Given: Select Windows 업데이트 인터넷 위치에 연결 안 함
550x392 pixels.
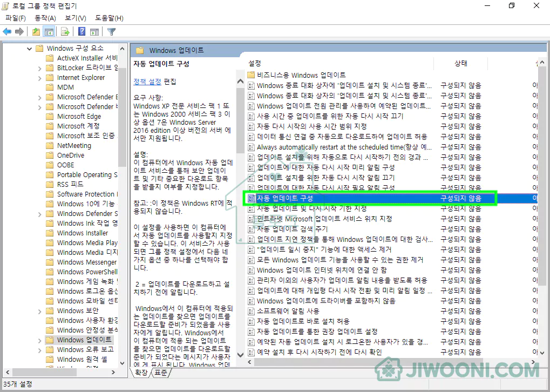Looking at the screenshot, I should tap(317, 270).
